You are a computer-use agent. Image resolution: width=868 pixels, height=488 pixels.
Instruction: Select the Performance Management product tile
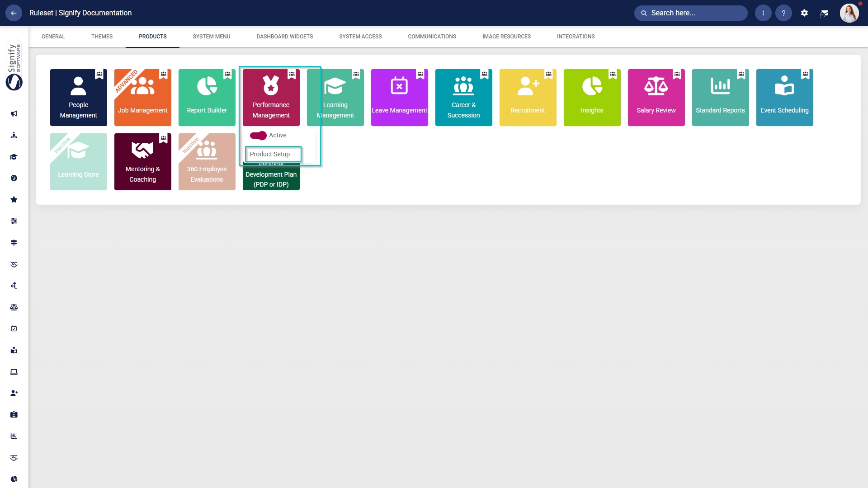pyautogui.click(x=271, y=98)
